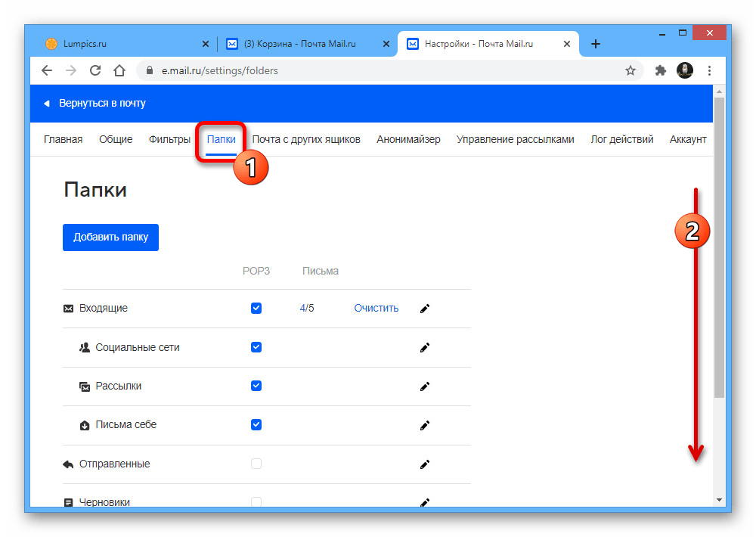Switch to the Фильтры settings tab
The width and height of the screenshot is (756, 537).
coord(169,139)
